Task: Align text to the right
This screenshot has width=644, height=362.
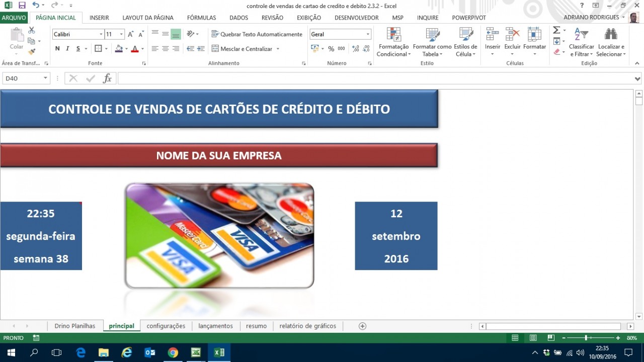Action: [x=176, y=49]
